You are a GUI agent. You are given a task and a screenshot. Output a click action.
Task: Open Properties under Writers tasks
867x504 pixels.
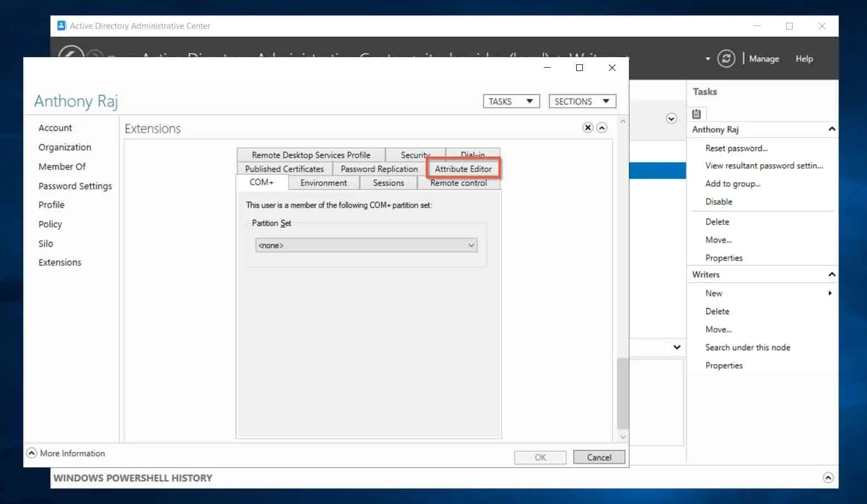click(x=724, y=365)
